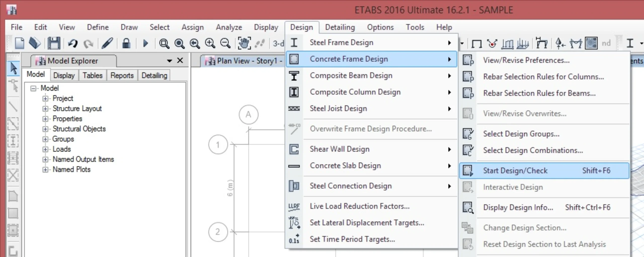The image size is (644, 257).
Task: Select the Named Plots tree item
Action: pyautogui.click(x=71, y=169)
